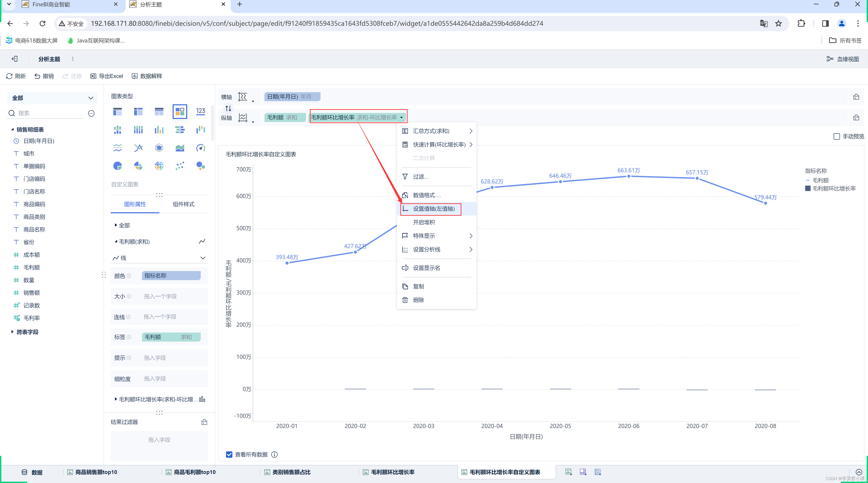Choose the scatter plot chart icon
Viewport: 868px width, 483px height.
[x=180, y=166]
